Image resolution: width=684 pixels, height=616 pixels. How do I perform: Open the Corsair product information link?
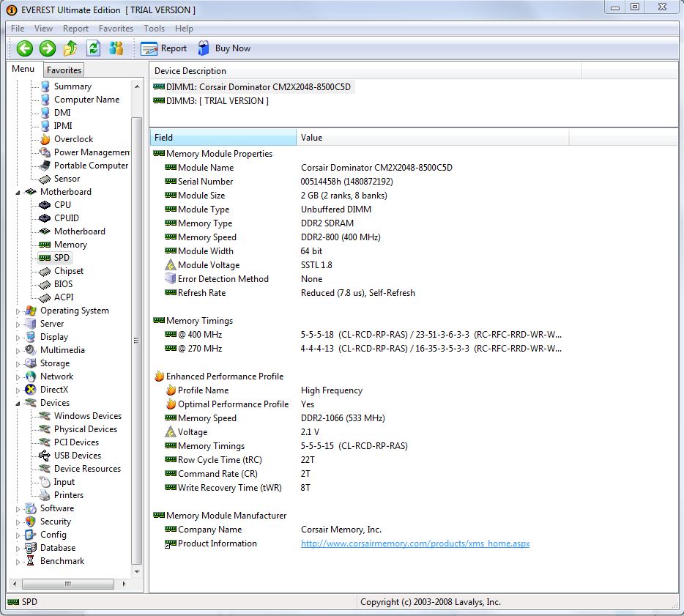click(415, 543)
